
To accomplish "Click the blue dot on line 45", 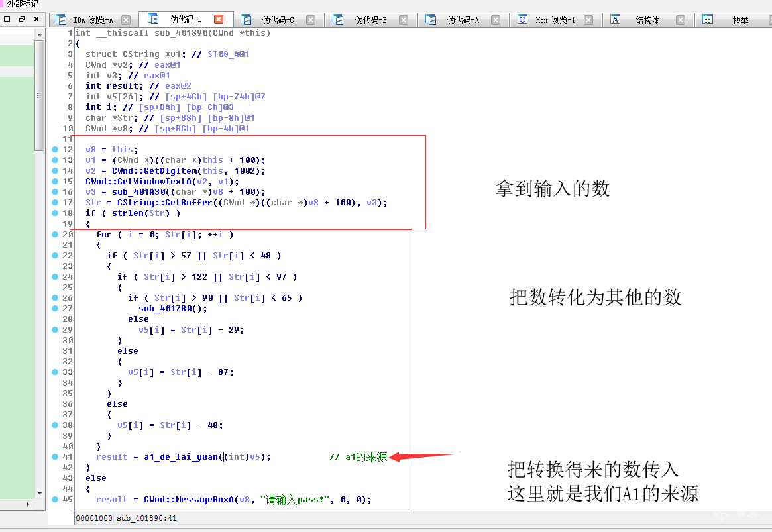I will point(55,499).
